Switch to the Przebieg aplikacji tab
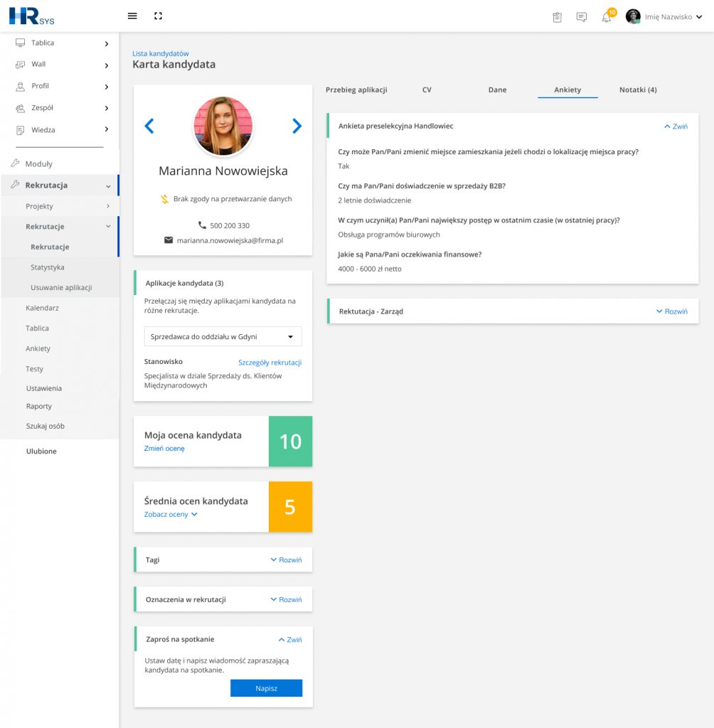The height and width of the screenshot is (728, 714). coord(356,90)
